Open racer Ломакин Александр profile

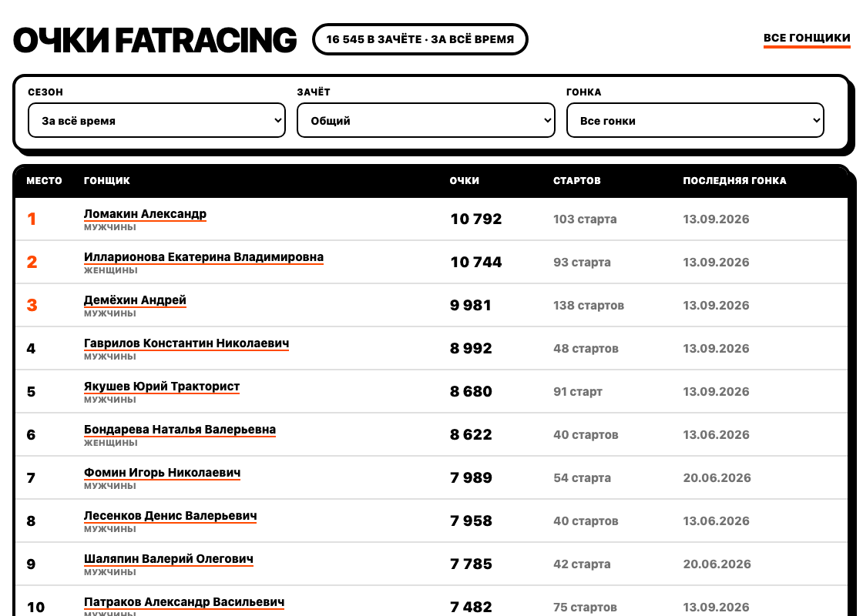pyautogui.click(x=145, y=213)
